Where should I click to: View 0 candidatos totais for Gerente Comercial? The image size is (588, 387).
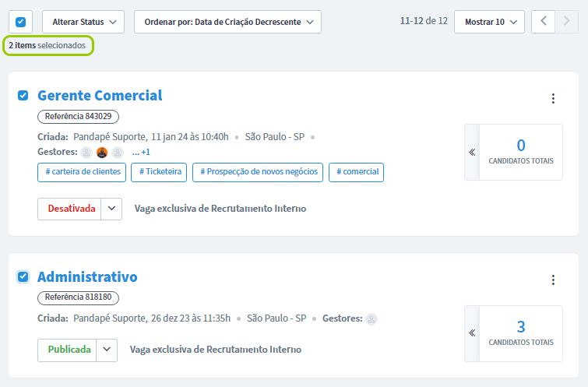point(521,153)
